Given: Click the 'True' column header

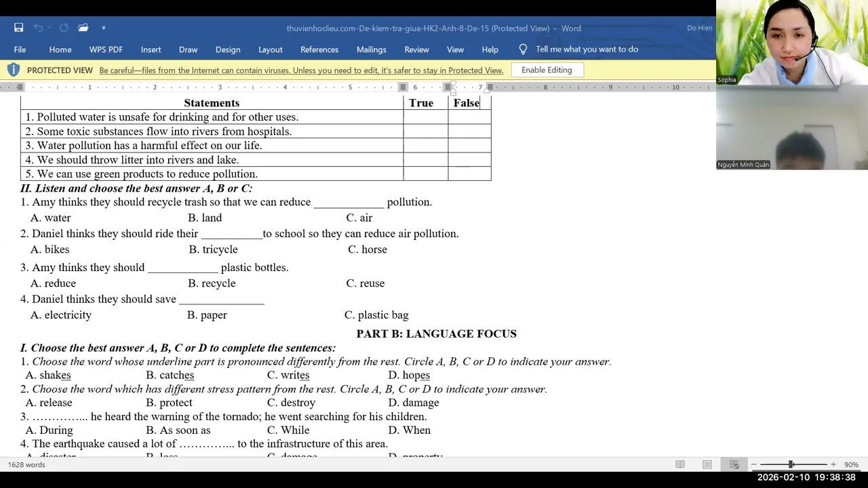Looking at the screenshot, I should 421,103.
